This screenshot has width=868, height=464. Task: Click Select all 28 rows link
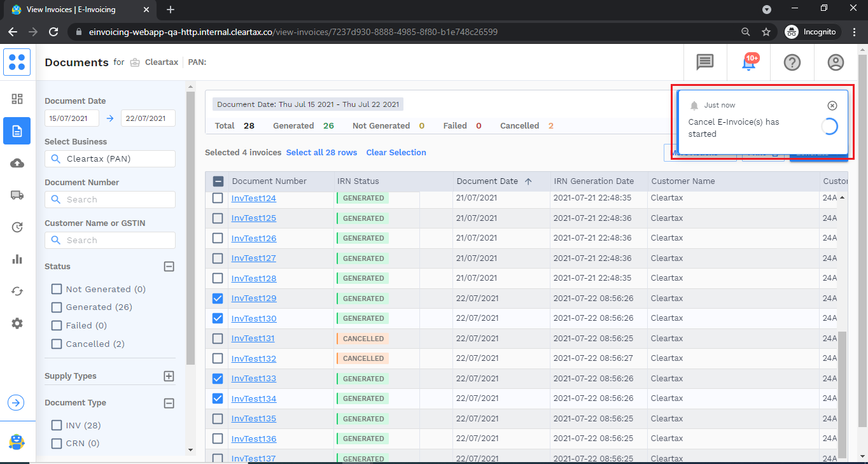(321, 153)
